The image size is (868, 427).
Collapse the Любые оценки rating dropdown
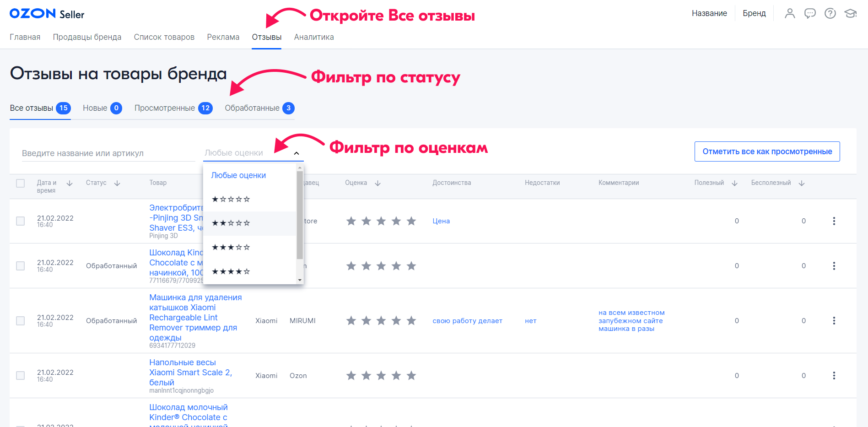(296, 153)
